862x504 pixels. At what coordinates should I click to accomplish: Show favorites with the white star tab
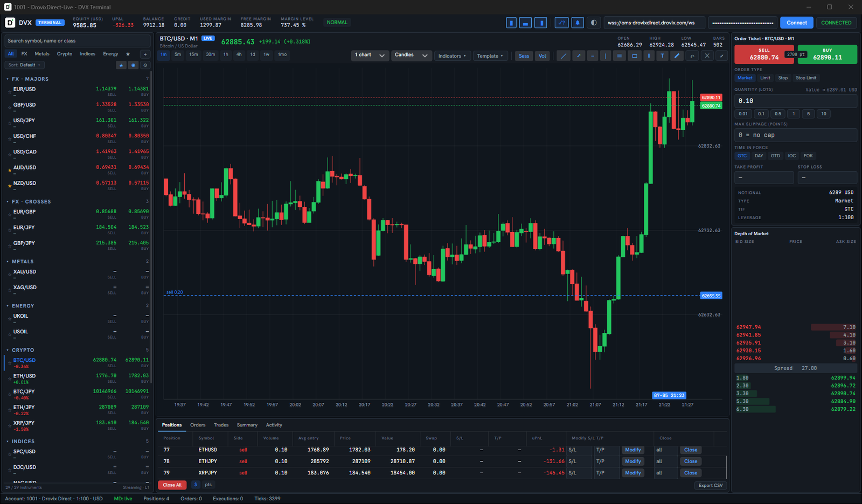point(128,54)
